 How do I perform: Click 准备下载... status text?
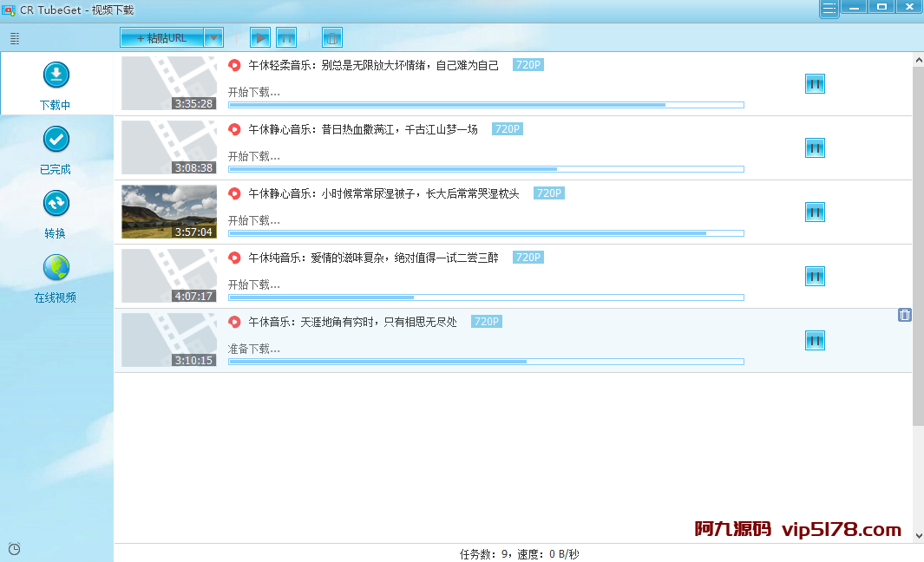pos(254,350)
